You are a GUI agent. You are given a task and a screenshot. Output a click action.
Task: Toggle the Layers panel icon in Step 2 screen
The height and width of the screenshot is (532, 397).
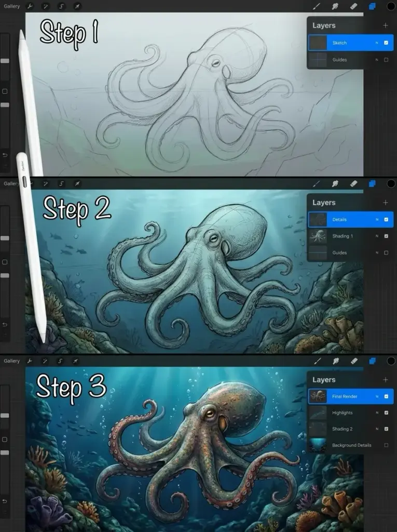click(x=372, y=183)
